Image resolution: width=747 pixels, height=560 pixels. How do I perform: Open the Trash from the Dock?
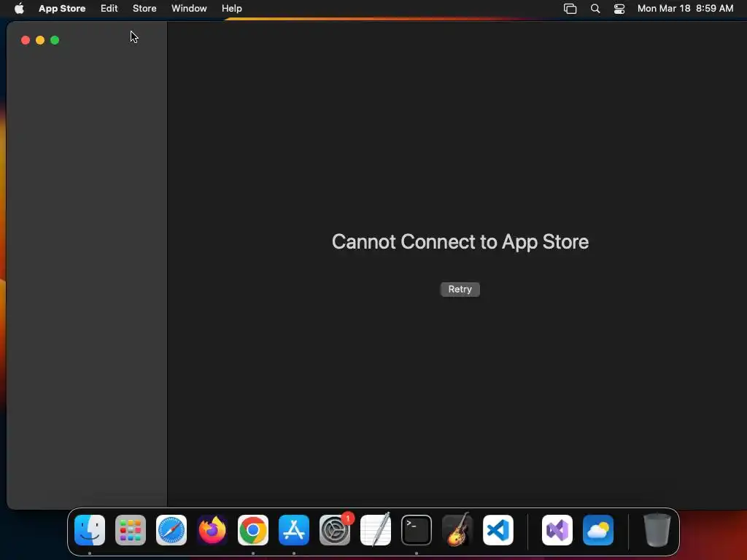pos(657,530)
